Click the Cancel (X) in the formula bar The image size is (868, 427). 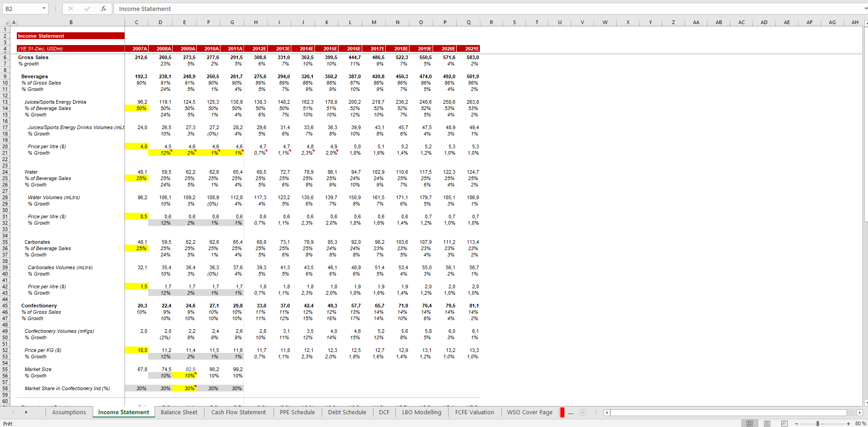(x=70, y=9)
